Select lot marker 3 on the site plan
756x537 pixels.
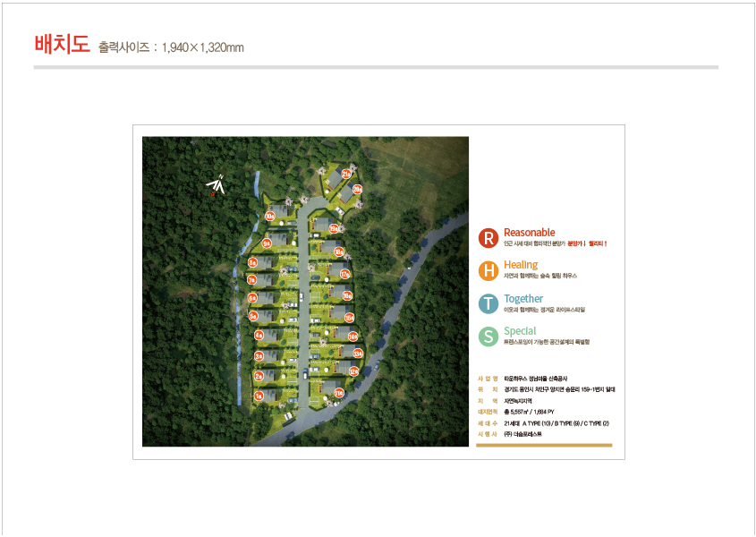point(259,356)
